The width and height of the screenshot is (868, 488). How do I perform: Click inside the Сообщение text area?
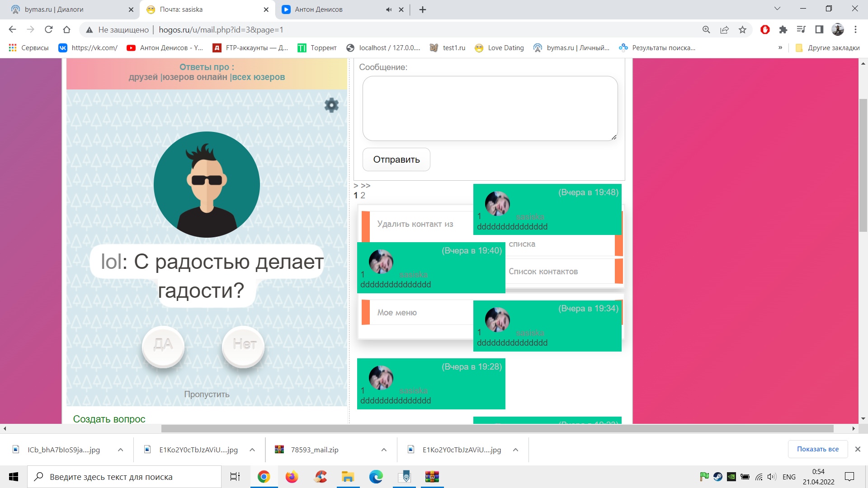tap(490, 108)
